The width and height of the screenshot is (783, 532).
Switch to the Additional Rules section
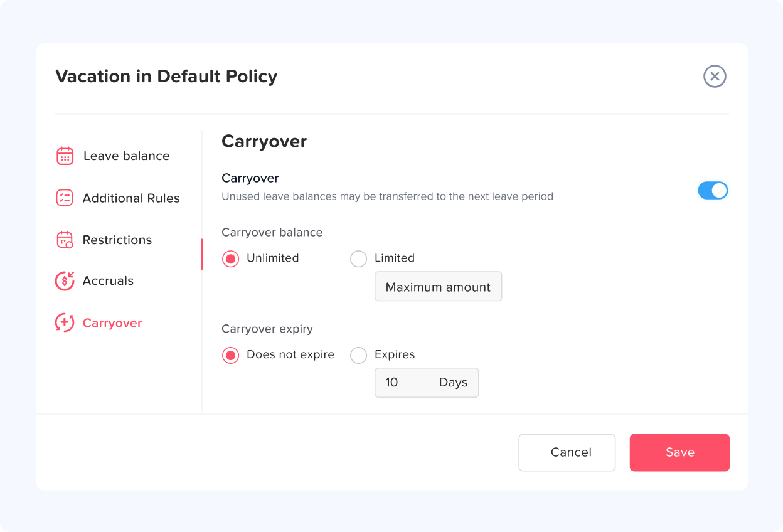[x=131, y=198]
